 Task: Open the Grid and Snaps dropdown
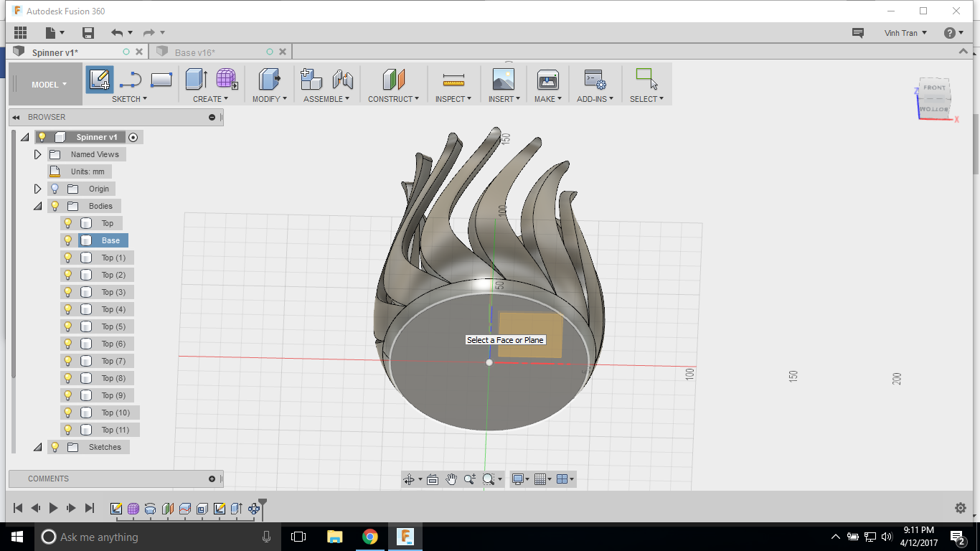pos(544,479)
